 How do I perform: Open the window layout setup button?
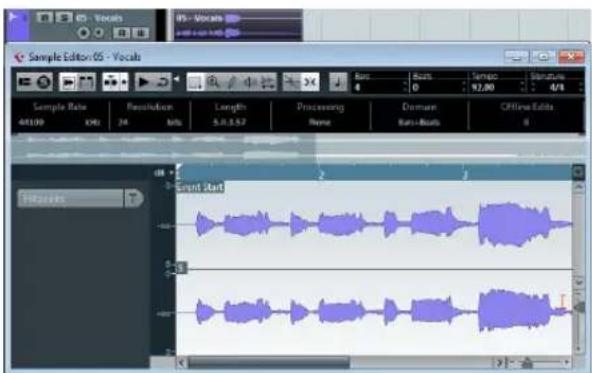coord(25,82)
